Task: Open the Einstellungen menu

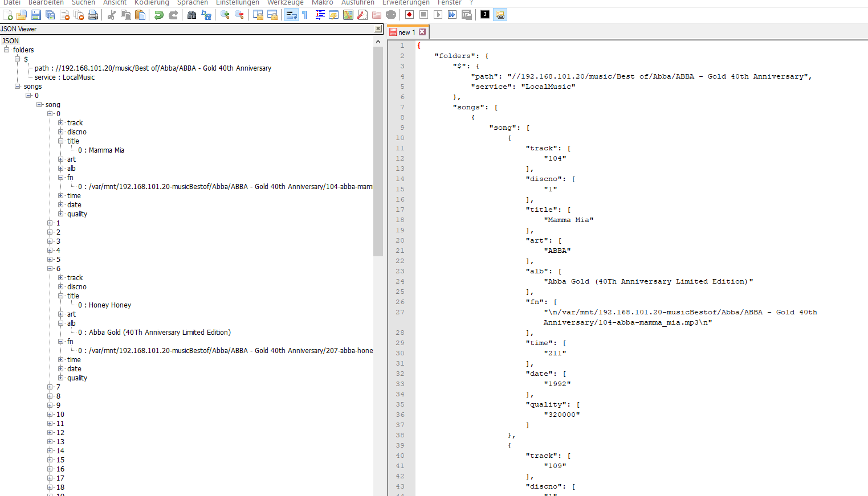Action: [238, 3]
